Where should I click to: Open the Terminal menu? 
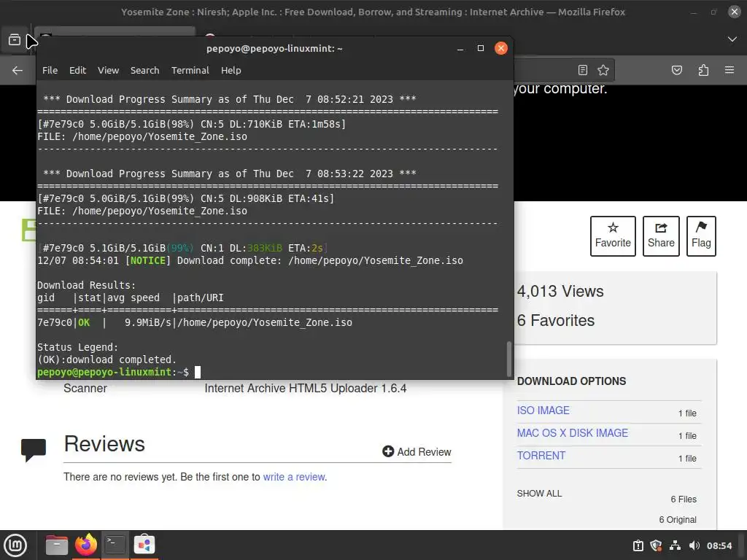click(190, 71)
